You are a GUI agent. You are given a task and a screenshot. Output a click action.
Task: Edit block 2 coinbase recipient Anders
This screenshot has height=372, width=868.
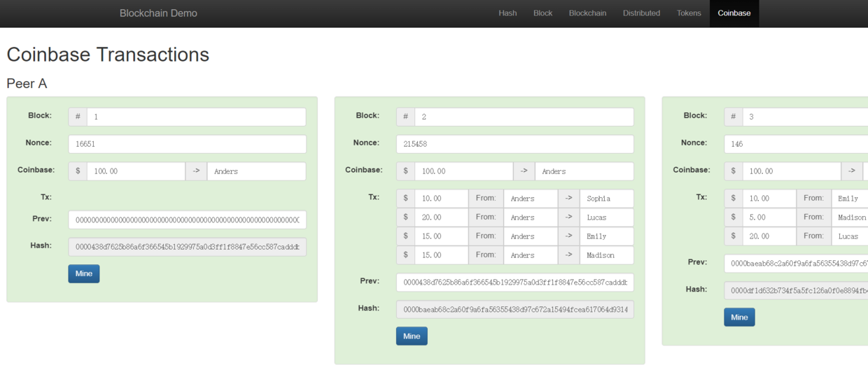pos(584,171)
